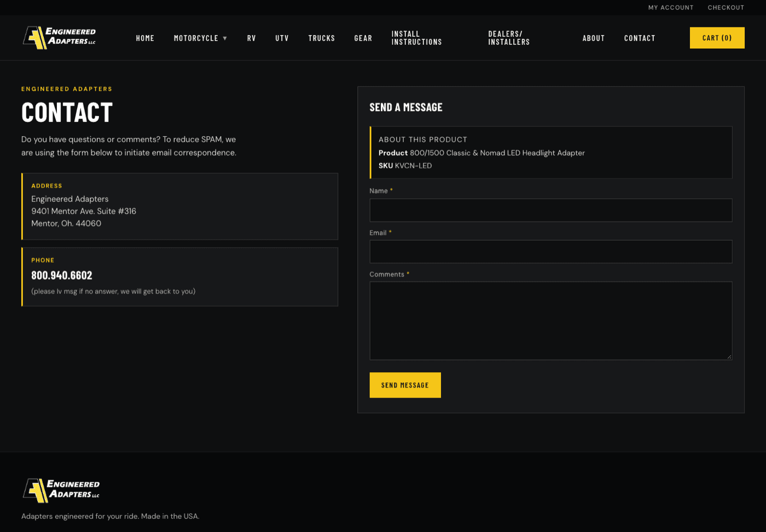Click the phone number 800.940.6602
Screen dimensions: 766x532
(62, 275)
